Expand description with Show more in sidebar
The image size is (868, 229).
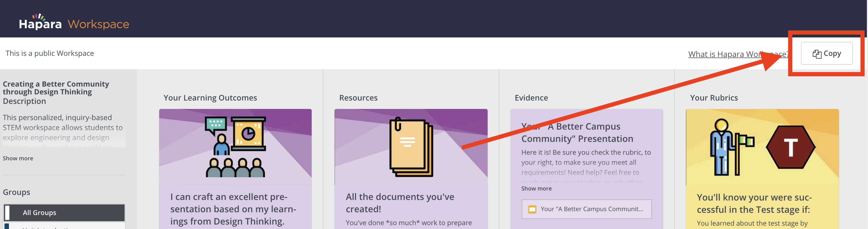(18, 158)
